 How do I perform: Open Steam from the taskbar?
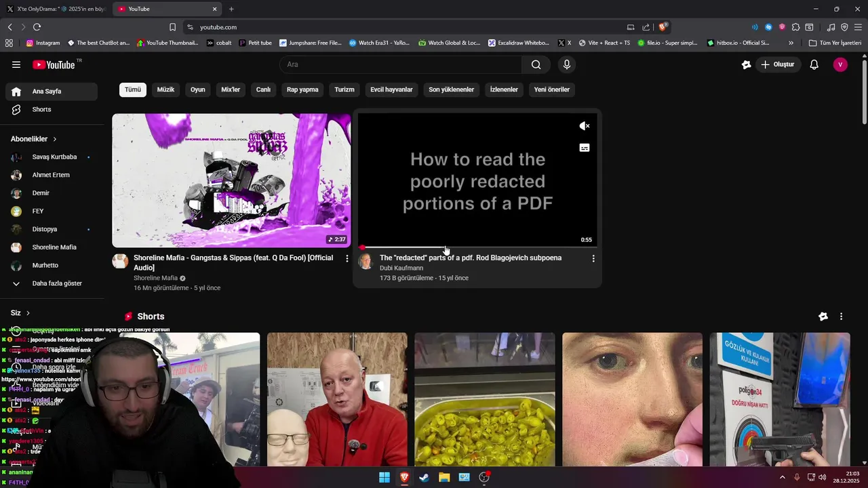click(424, 477)
